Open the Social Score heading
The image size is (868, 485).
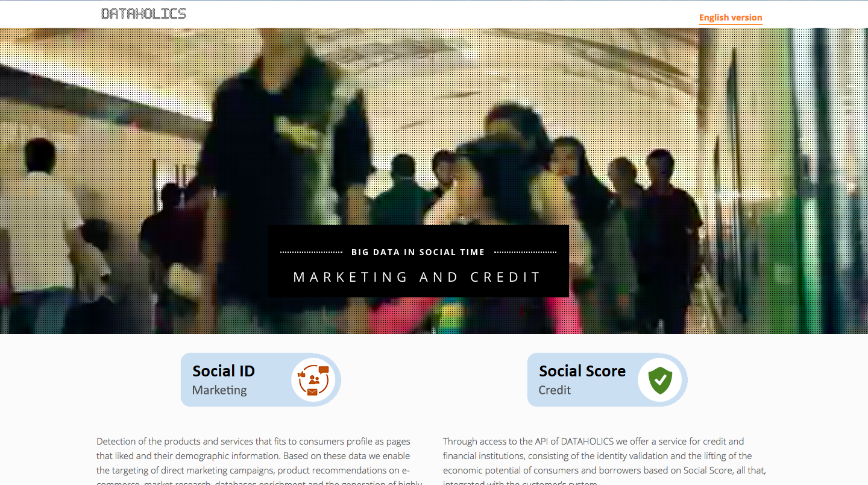(x=582, y=371)
